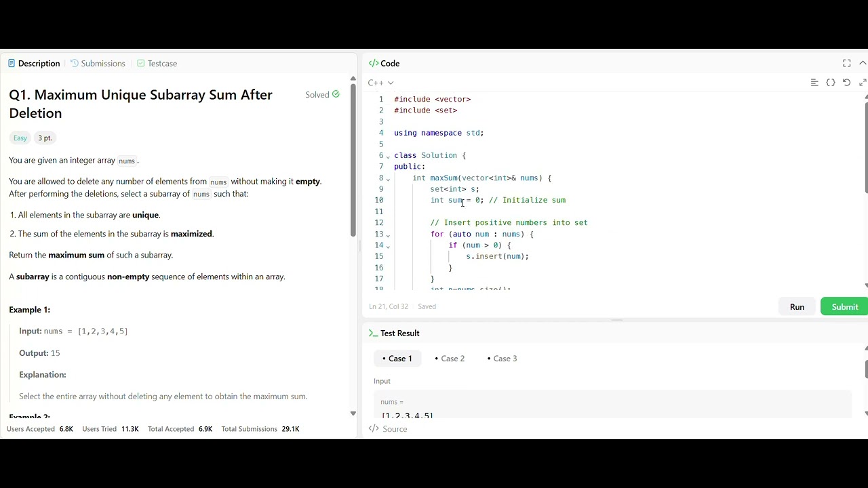Image resolution: width=868 pixels, height=488 pixels.
Task: Click the curly braces icon
Action: 831,83
